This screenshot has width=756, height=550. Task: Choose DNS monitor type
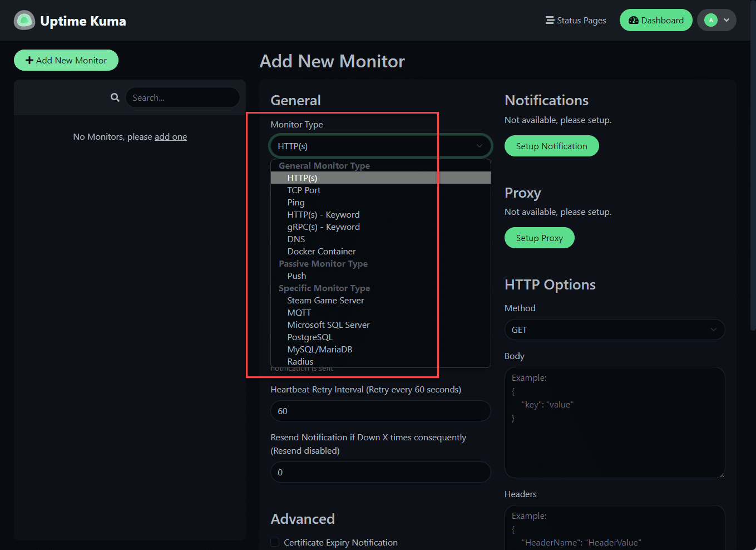click(381, 239)
